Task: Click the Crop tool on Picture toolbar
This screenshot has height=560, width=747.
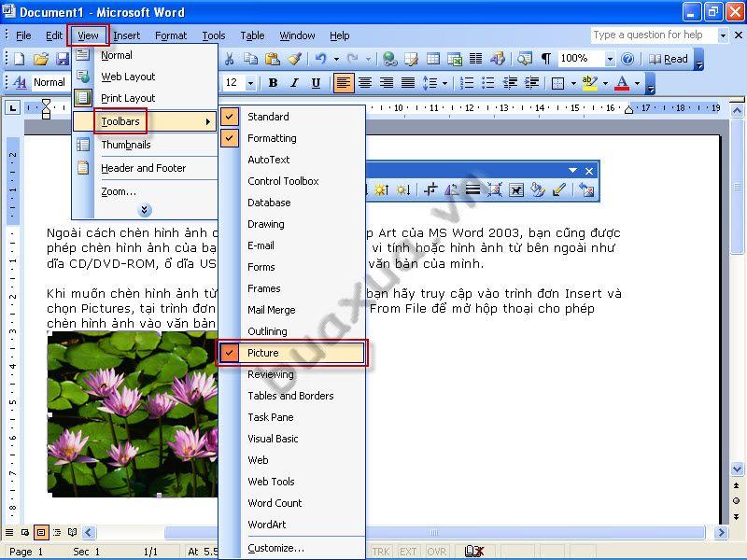Action: [430, 190]
